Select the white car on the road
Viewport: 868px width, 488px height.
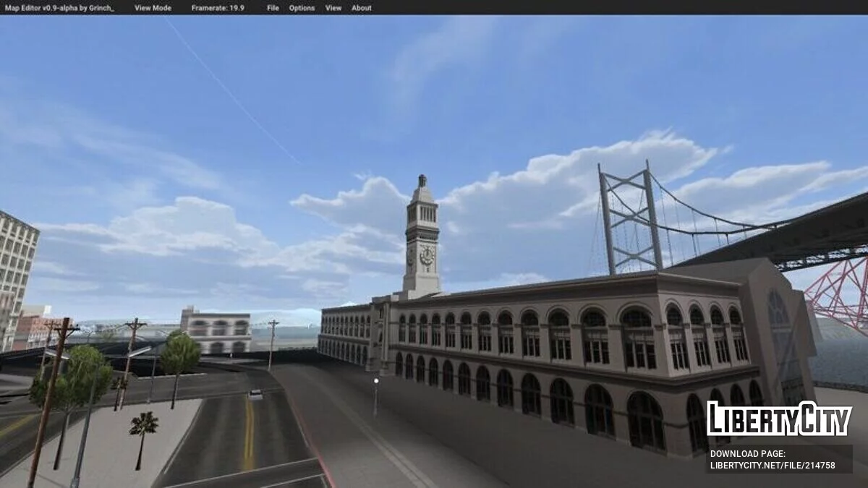(x=255, y=394)
